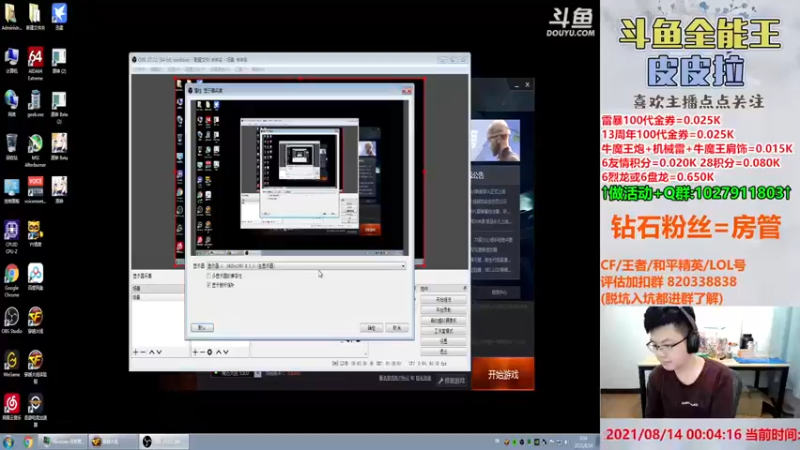The image size is (800, 450).
Task: Open the Control Panel desktop icon
Action: [11, 191]
